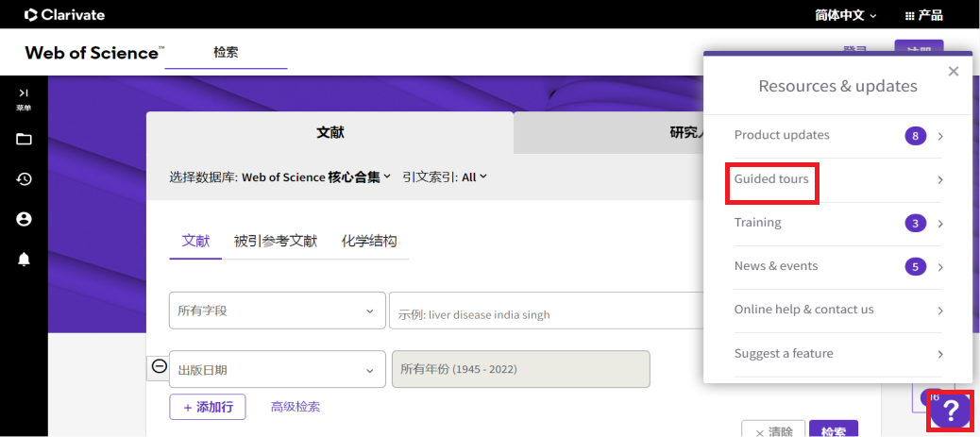Expand the Training entry
The width and height of the screenshot is (980, 437).
(x=837, y=223)
